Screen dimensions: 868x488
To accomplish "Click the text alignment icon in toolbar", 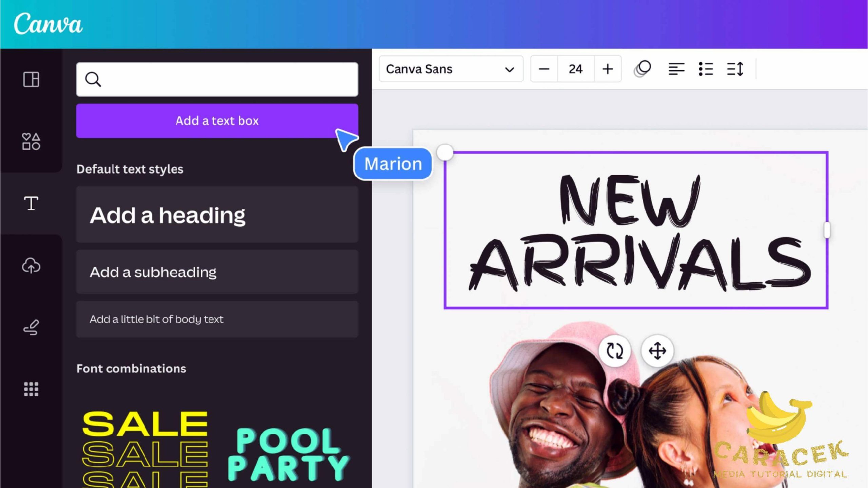I will point(675,69).
